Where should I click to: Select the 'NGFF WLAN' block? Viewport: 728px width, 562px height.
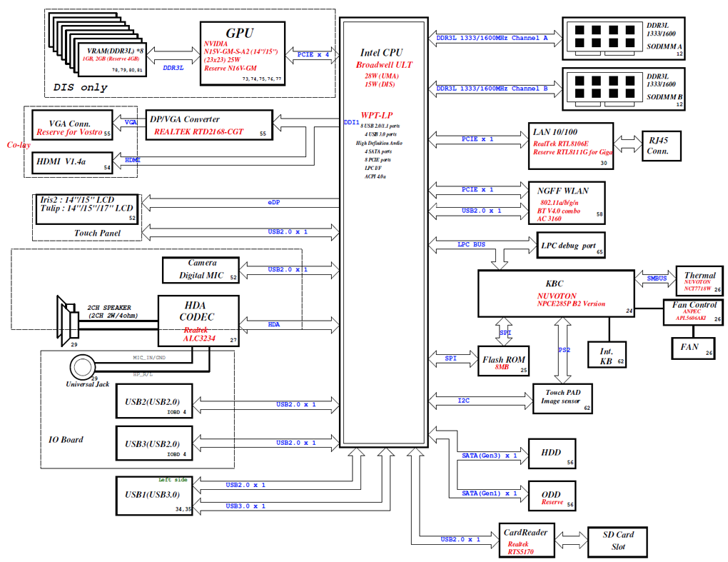[567, 203]
